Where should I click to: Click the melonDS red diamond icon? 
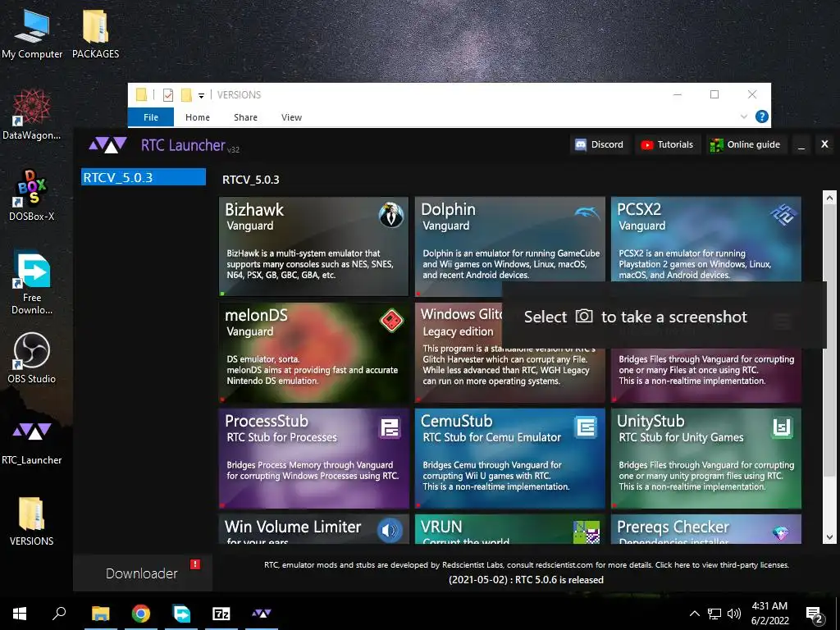pos(391,321)
